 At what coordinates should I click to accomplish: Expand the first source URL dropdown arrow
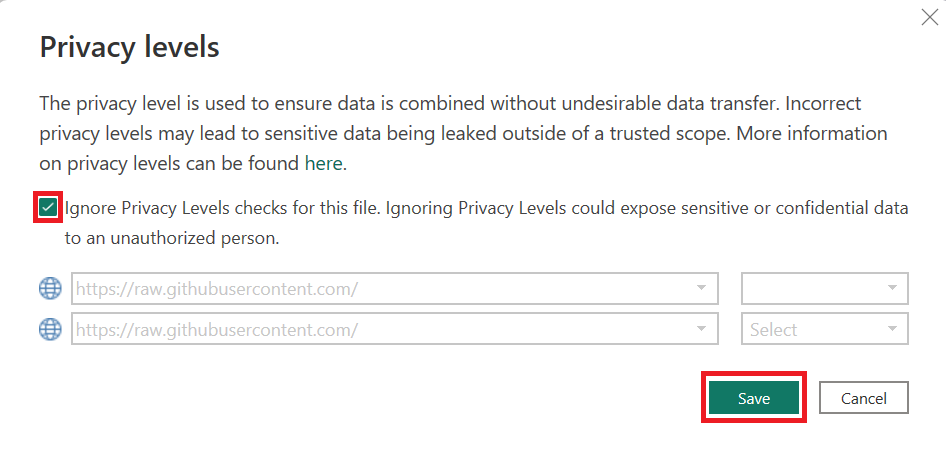pos(700,289)
